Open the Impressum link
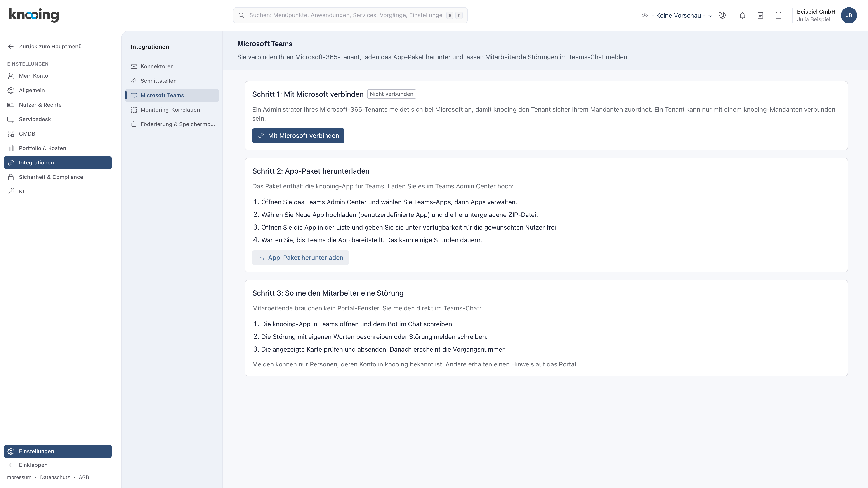This screenshot has height=488, width=868. click(18, 477)
